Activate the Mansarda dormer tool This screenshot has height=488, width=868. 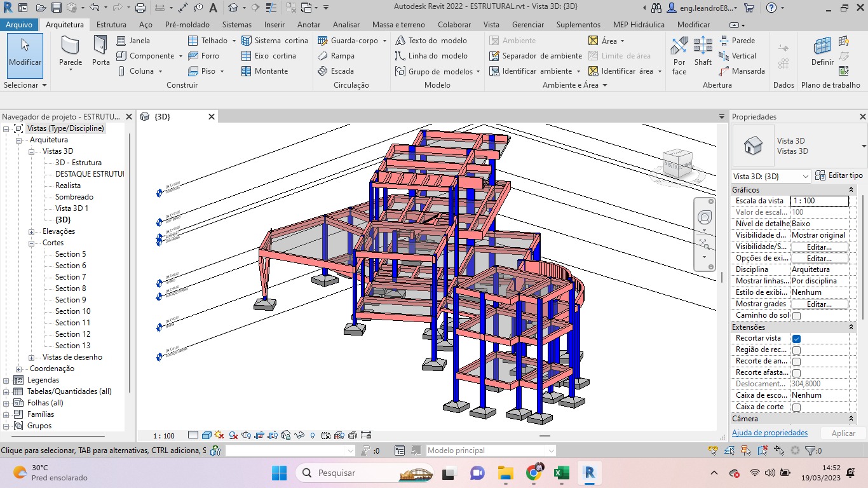pyautogui.click(x=742, y=71)
